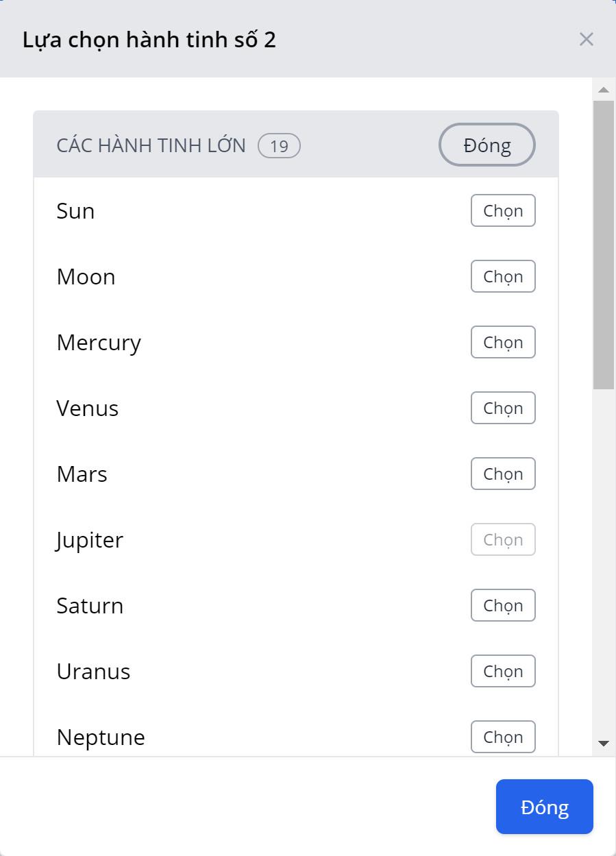This screenshot has height=856, width=616.
Task: Click the Sun row label
Action: tap(75, 210)
